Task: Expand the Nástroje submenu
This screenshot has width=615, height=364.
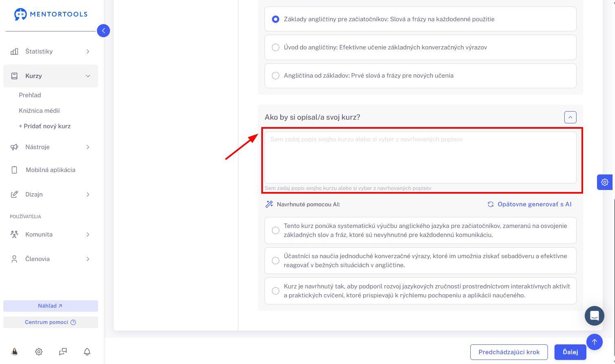Action: [51, 147]
